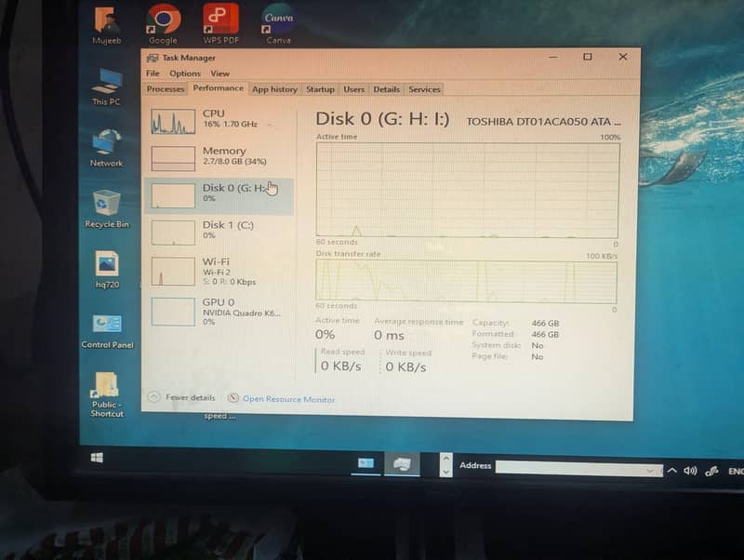Viewport: 744px width, 560px height.
Task: Click the Open Resource Monitor icon
Action: click(x=233, y=398)
